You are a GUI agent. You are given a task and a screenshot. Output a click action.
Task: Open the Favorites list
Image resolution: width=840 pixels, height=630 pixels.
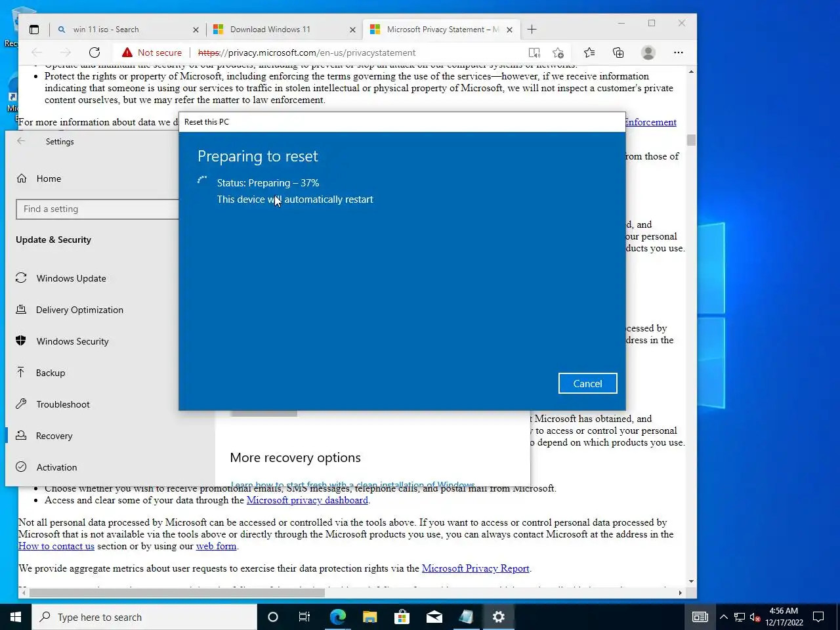tap(589, 52)
